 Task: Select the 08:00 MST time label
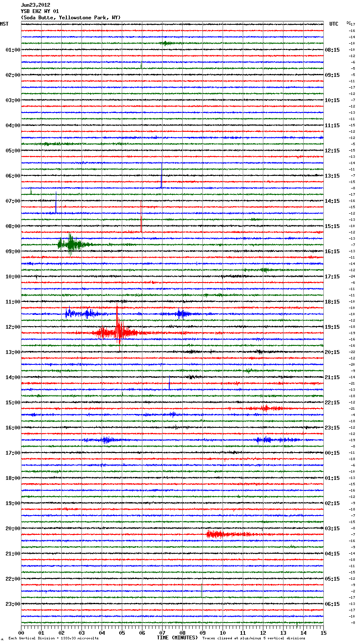click(13, 226)
